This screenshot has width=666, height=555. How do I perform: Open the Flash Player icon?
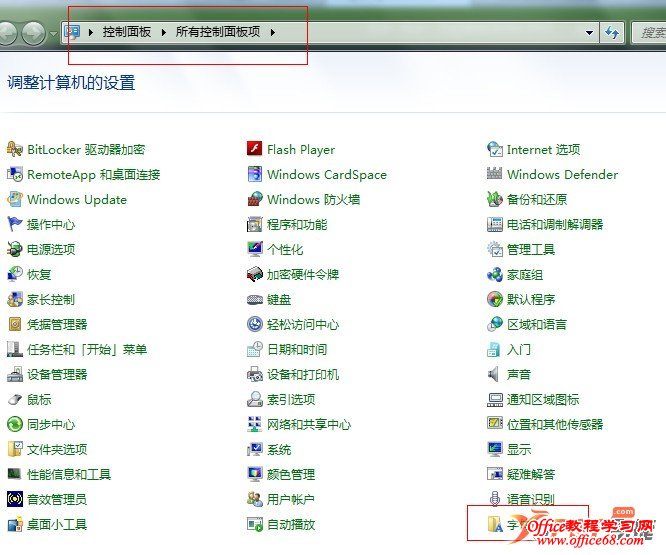click(x=255, y=149)
